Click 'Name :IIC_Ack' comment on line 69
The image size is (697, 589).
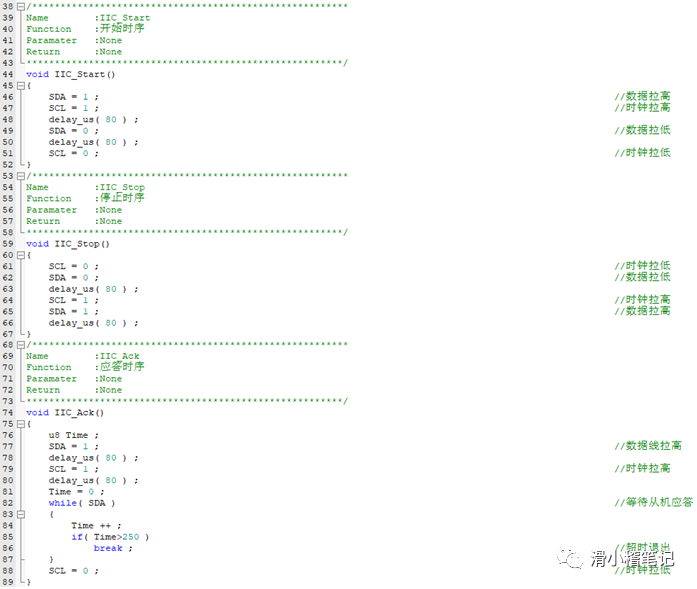83,356
